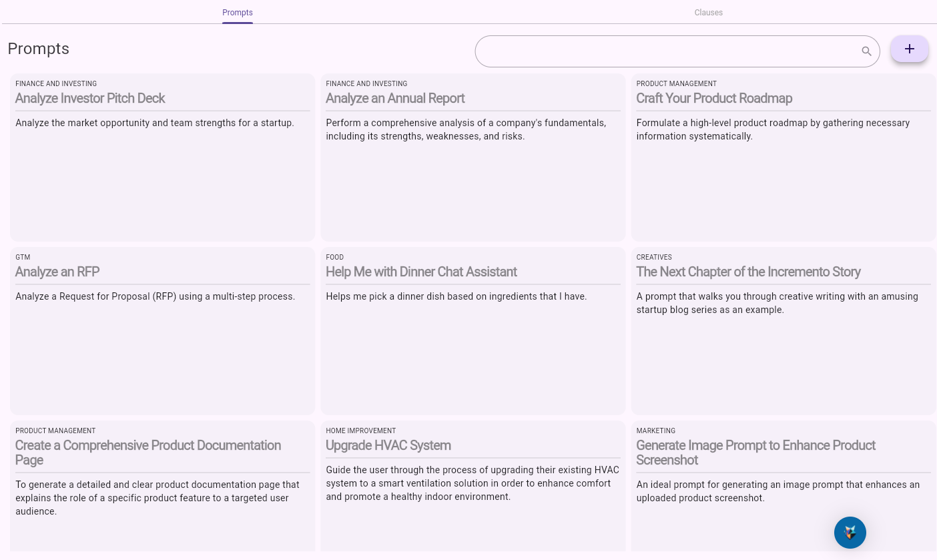Screen dimensions: 937x560
Task: Click the 'Analyze the market opportunity' description
Action: pyautogui.click(x=155, y=123)
